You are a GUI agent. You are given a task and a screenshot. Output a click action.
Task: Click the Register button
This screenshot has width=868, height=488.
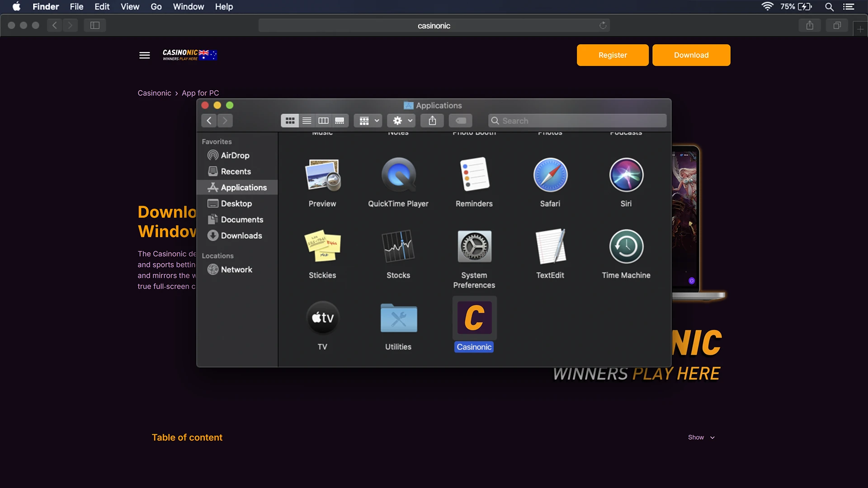click(613, 55)
